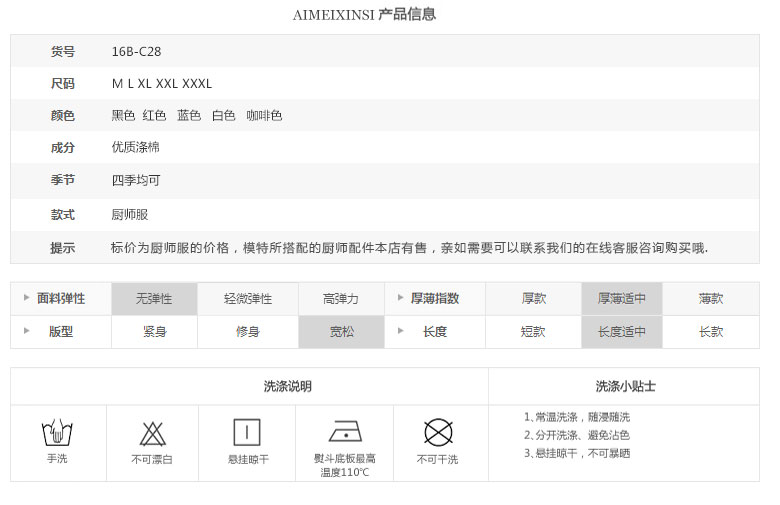This screenshot has height=505, width=780.
Task: Choose the 薄款 thickness option
Action: click(710, 299)
